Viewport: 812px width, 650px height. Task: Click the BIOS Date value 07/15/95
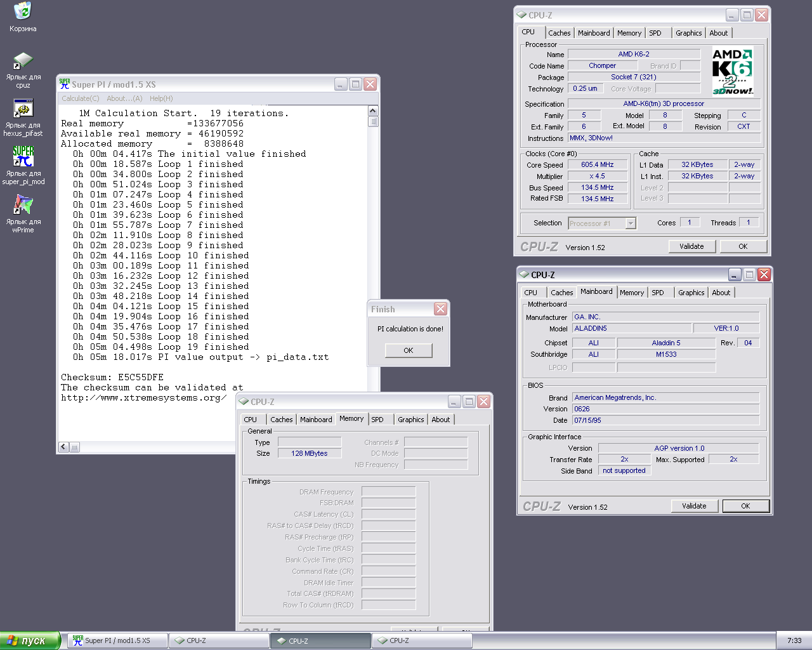click(x=665, y=420)
